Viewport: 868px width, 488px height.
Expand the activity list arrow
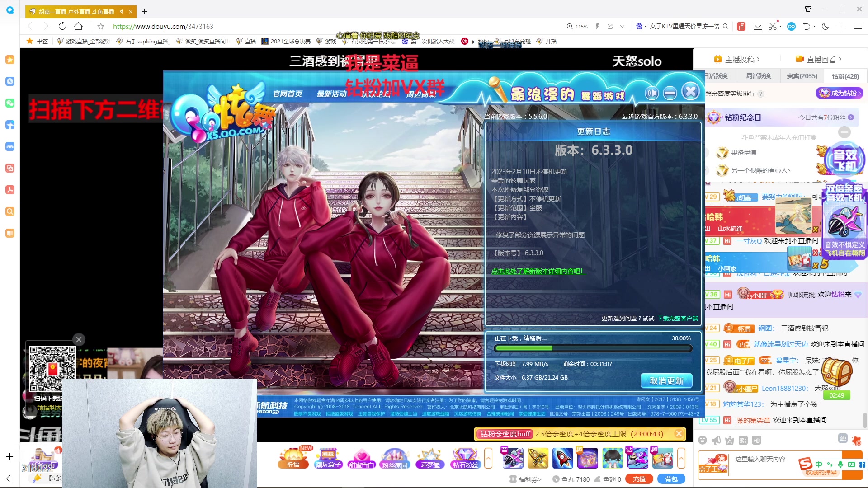point(488,458)
